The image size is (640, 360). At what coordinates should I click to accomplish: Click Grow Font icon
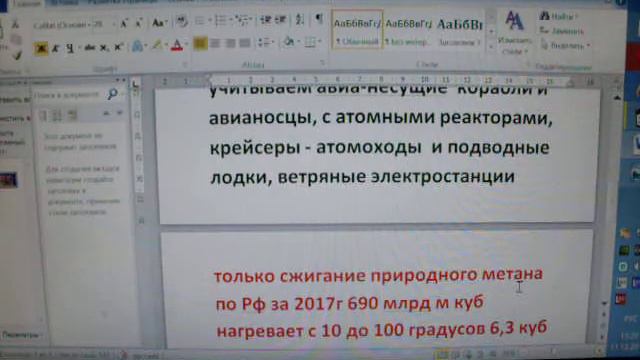point(124,24)
